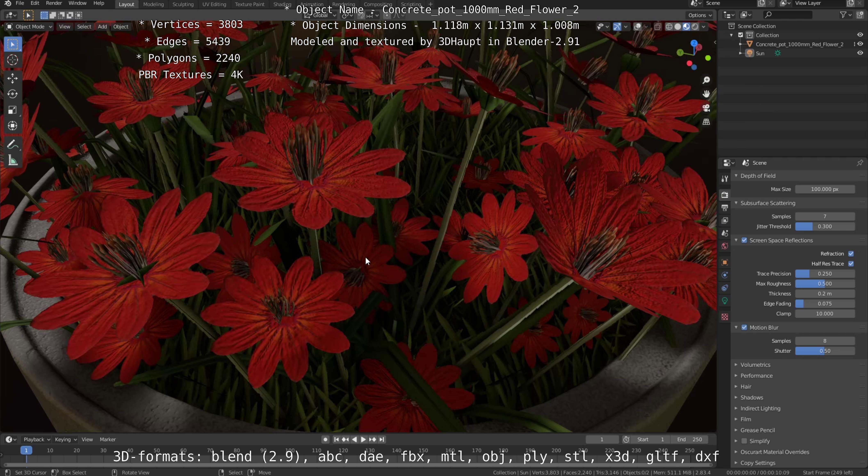Toggle the Half Res Trace checkbox
The image size is (868, 476).
point(851,264)
